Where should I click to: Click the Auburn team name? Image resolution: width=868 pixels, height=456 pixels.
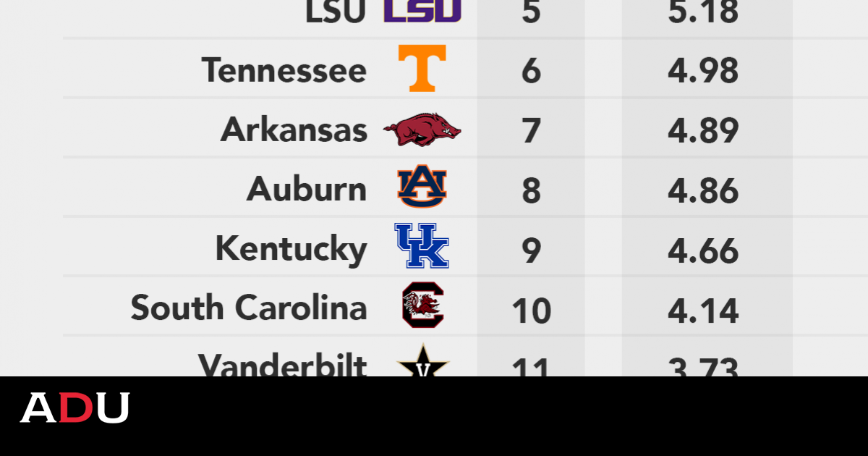click(307, 190)
